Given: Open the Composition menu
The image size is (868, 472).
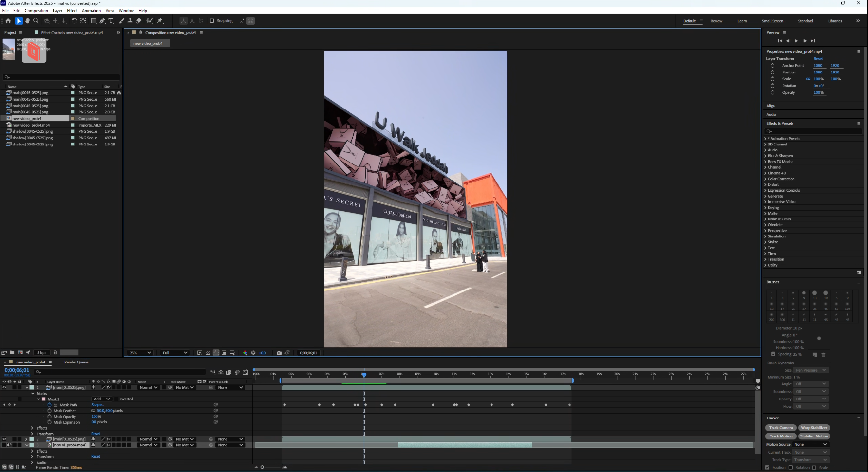Looking at the screenshot, I should point(37,11).
